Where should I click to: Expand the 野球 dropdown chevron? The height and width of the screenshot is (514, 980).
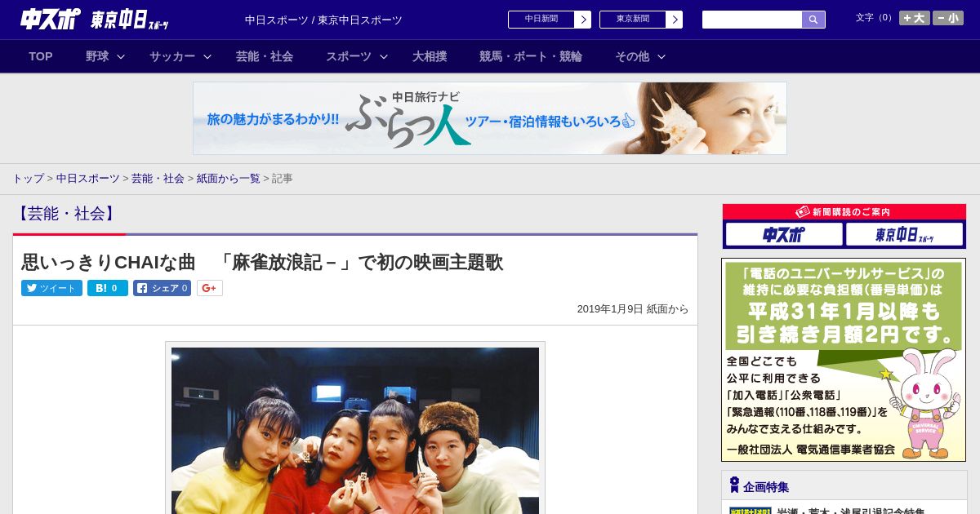pos(121,56)
